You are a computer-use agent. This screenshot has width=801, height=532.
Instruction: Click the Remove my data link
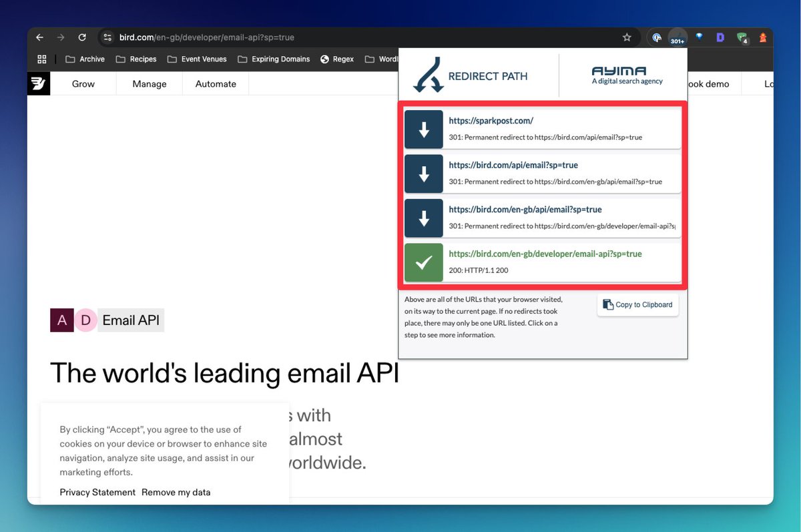coord(176,492)
